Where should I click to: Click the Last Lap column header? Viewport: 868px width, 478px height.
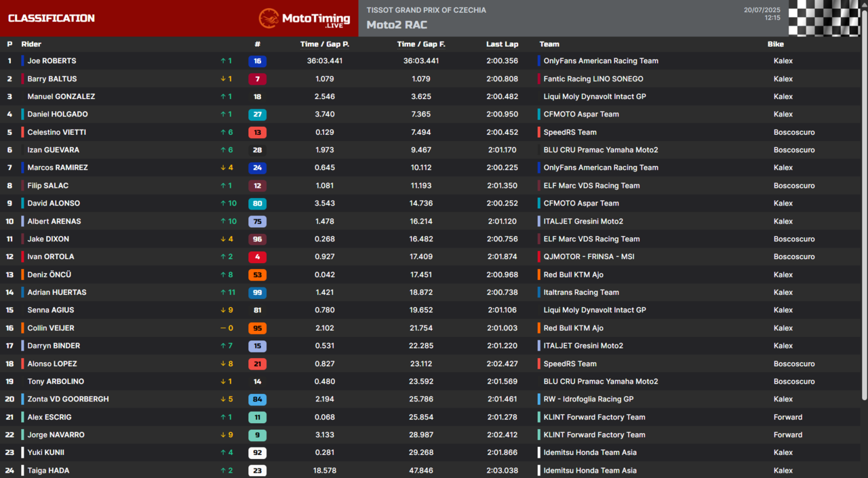tap(502, 44)
